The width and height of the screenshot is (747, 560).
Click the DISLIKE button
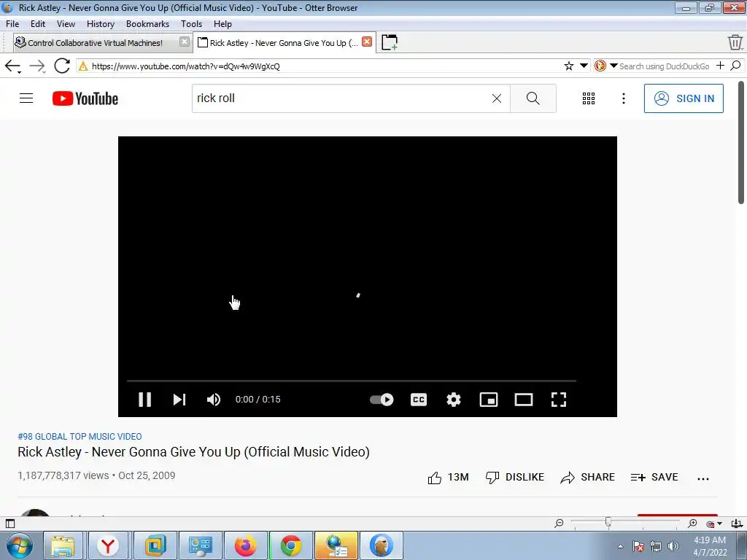click(514, 477)
